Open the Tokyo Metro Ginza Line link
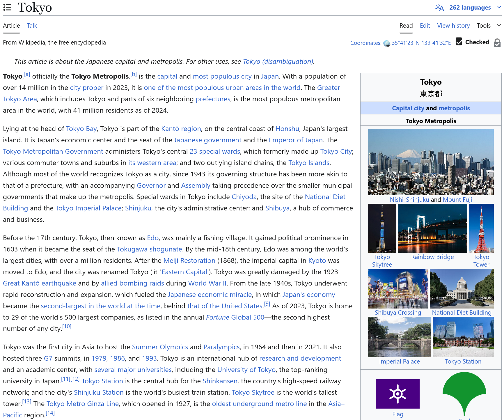The width and height of the screenshot is (504, 420). (83, 404)
